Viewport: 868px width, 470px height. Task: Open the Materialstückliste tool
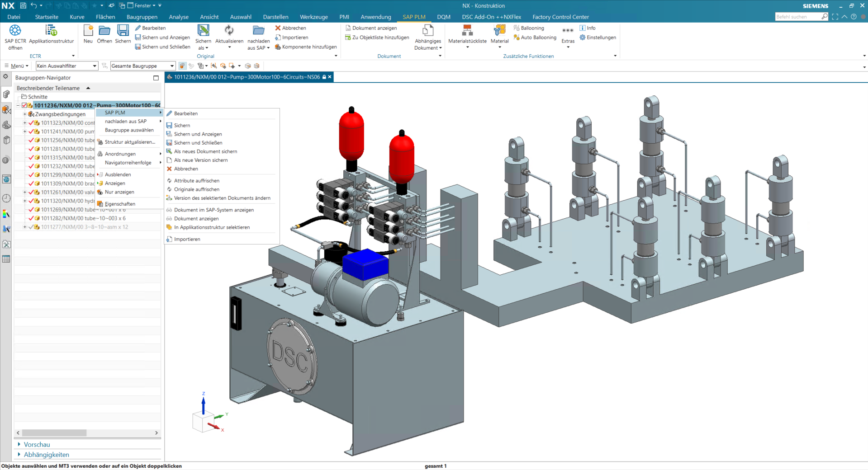(467, 36)
